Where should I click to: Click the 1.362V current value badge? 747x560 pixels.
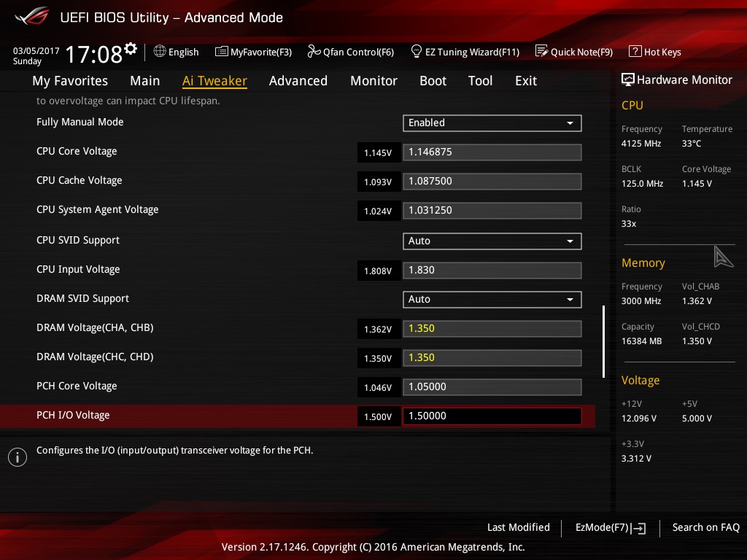tap(379, 330)
